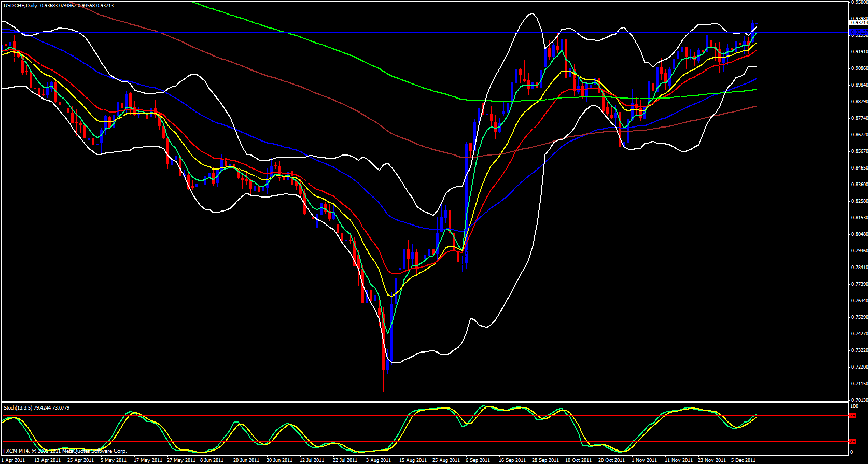Click the current price tag 0.93713
This screenshot has height=464, width=868.
click(858, 23)
